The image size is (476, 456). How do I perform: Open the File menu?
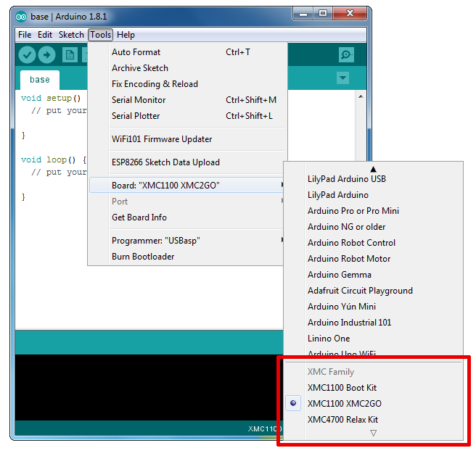point(25,35)
